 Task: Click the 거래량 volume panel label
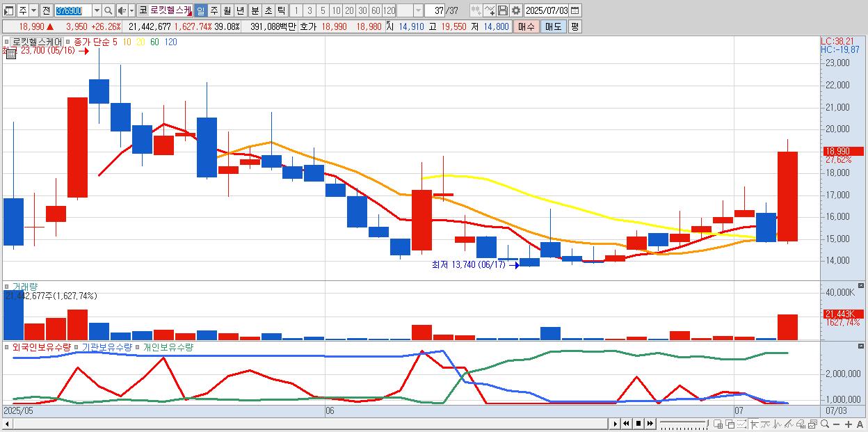pyautogui.click(x=25, y=286)
